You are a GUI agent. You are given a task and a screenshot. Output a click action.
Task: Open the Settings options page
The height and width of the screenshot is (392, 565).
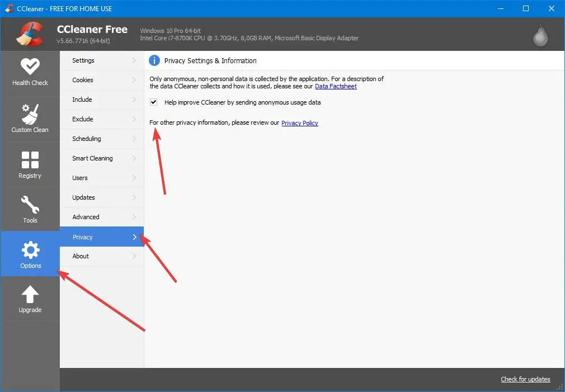[x=102, y=60]
